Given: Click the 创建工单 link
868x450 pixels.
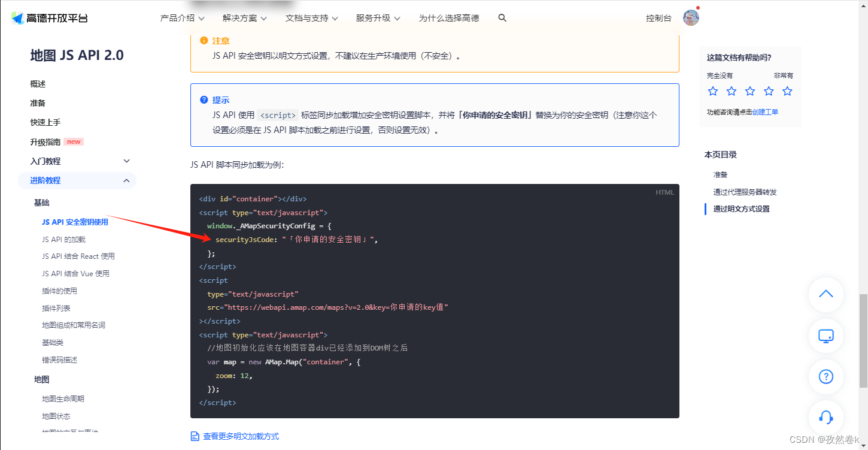Looking at the screenshot, I should 765,112.
